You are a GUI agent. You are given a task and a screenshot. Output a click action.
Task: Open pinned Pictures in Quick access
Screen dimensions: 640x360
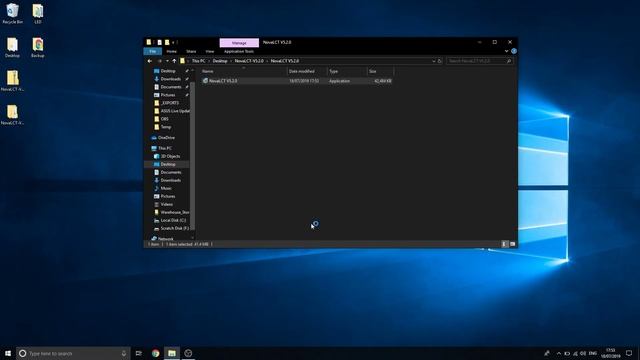[168, 95]
